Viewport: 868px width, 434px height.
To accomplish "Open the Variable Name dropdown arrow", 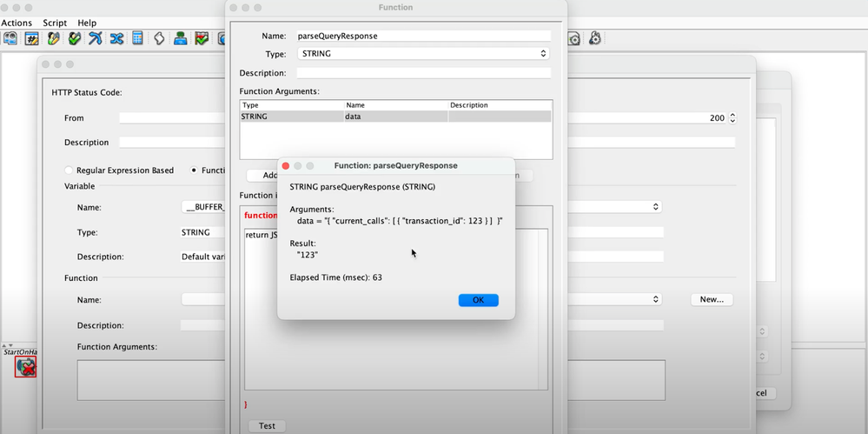I will click(655, 207).
